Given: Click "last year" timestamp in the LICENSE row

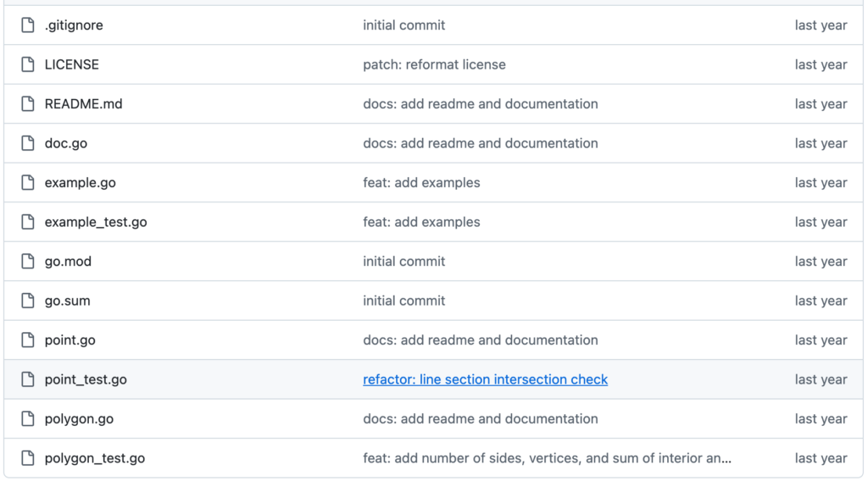Looking at the screenshot, I should pyautogui.click(x=821, y=64).
